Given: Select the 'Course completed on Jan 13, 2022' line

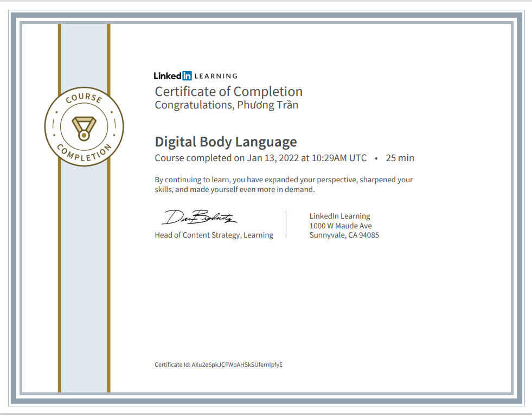Looking at the screenshot, I should click(260, 158).
